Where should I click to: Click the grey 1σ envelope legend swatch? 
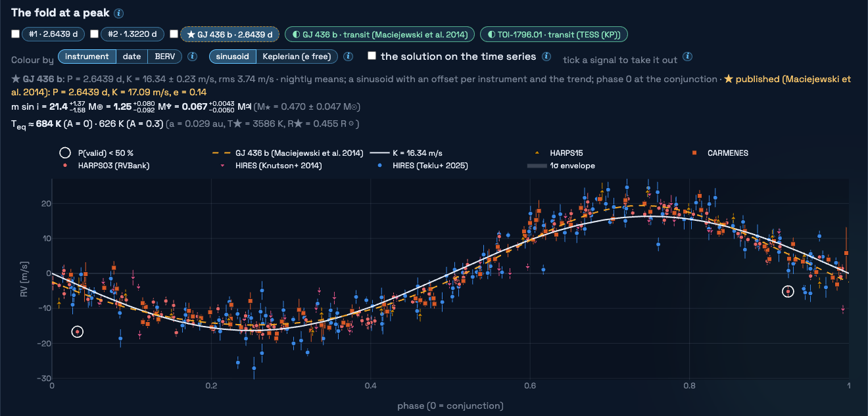pyautogui.click(x=539, y=166)
